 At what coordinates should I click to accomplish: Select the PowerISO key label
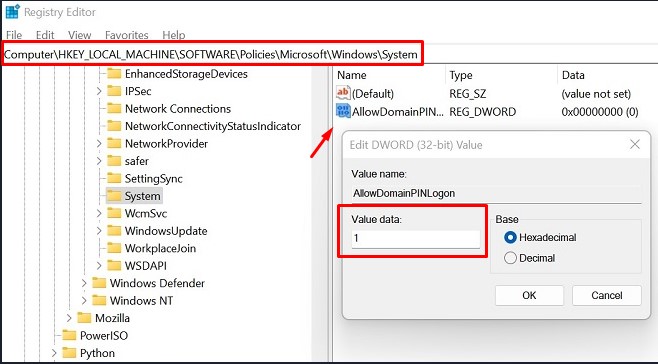104,335
